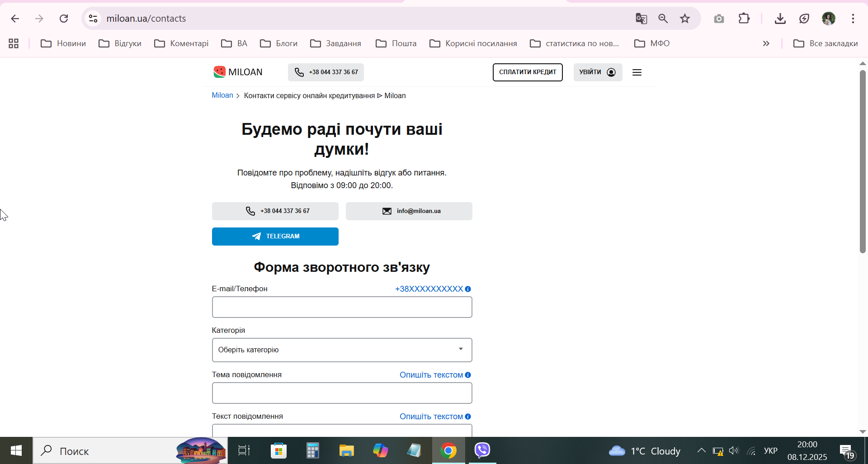This screenshot has height=464, width=868.
Task: Open the notepad app on the taskbar
Action: point(414,450)
